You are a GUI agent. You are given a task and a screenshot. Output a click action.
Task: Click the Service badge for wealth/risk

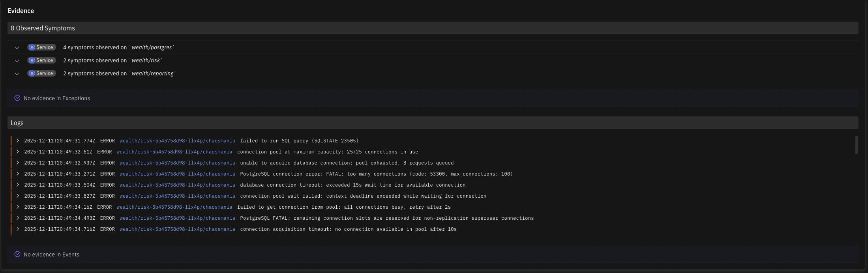tap(42, 60)
